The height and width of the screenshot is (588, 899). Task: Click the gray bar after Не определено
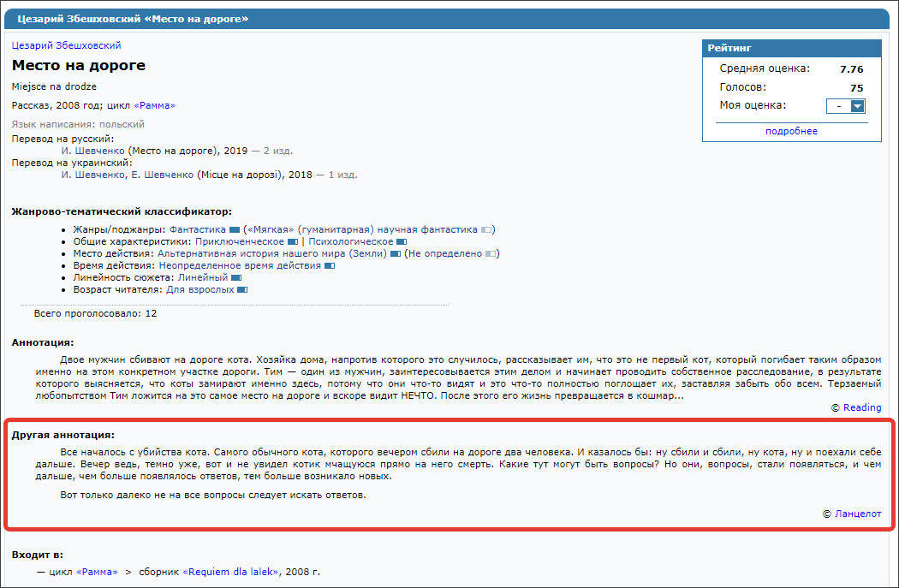(491, 254)
